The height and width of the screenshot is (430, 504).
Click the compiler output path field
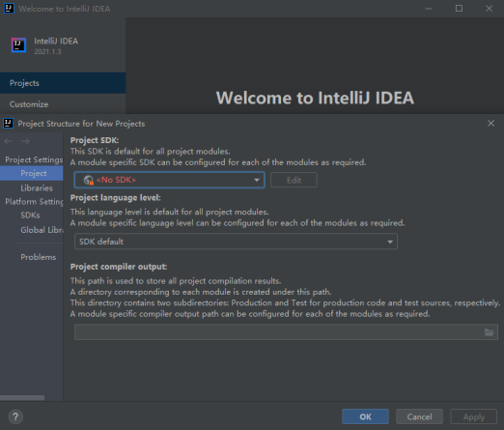[x=278, y=332]
